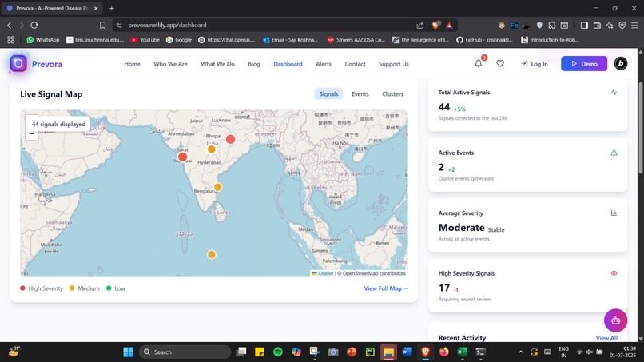Open Word from taskbar

point(407,352)
